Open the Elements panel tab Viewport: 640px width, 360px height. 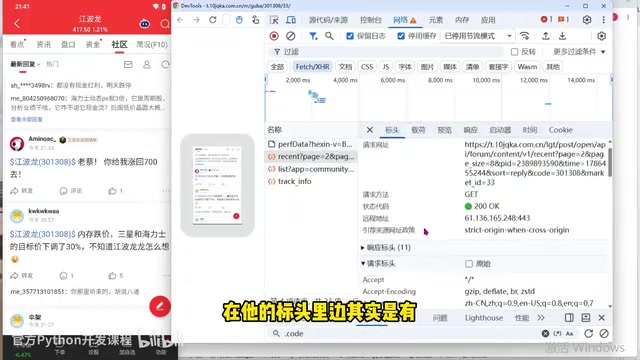436,20
